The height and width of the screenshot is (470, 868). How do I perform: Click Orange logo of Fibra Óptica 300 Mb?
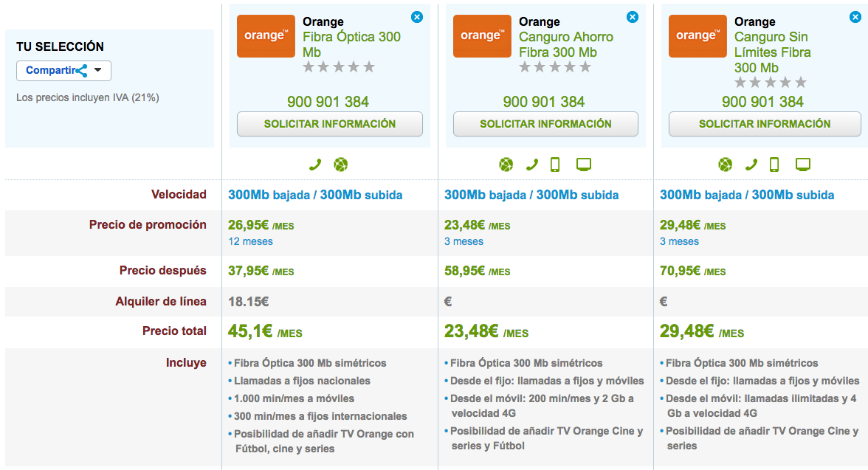tap(266, 36)
